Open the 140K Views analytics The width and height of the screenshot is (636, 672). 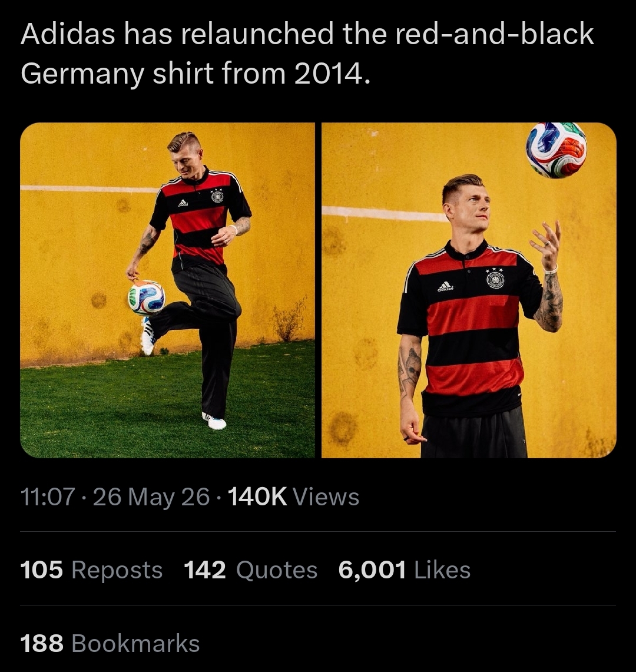click(294, 496)
